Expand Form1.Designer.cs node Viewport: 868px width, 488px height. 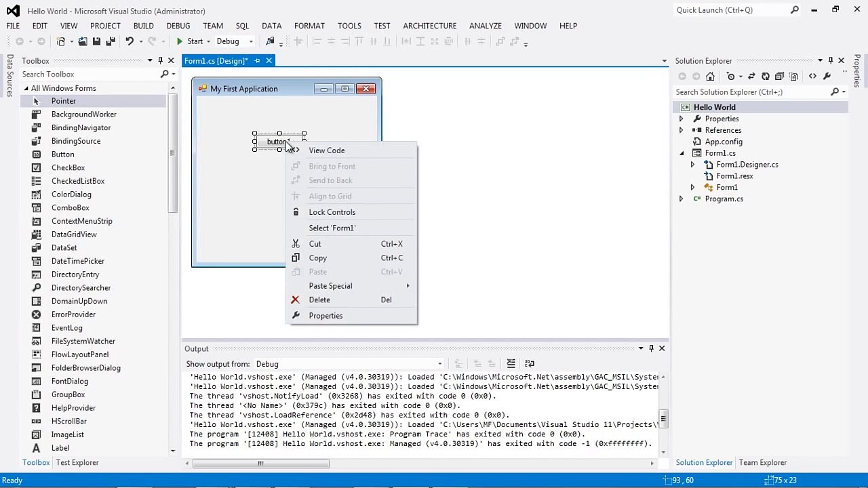click(x=692, y=165)
